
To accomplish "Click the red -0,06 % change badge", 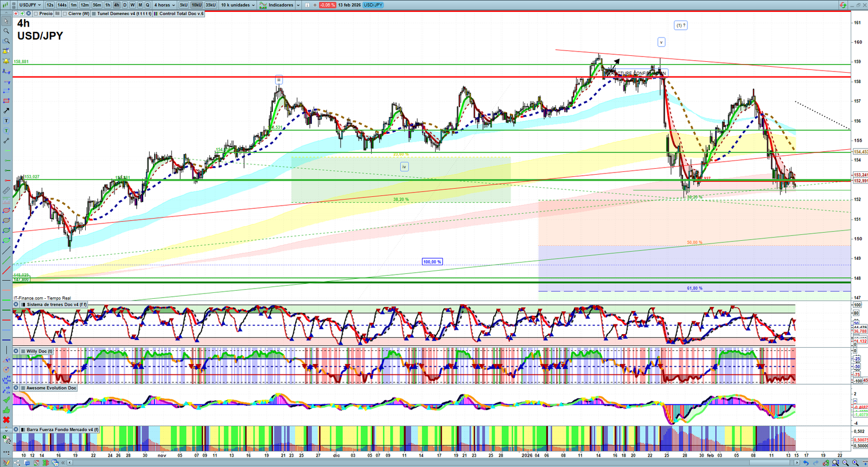I will point(327,5).
